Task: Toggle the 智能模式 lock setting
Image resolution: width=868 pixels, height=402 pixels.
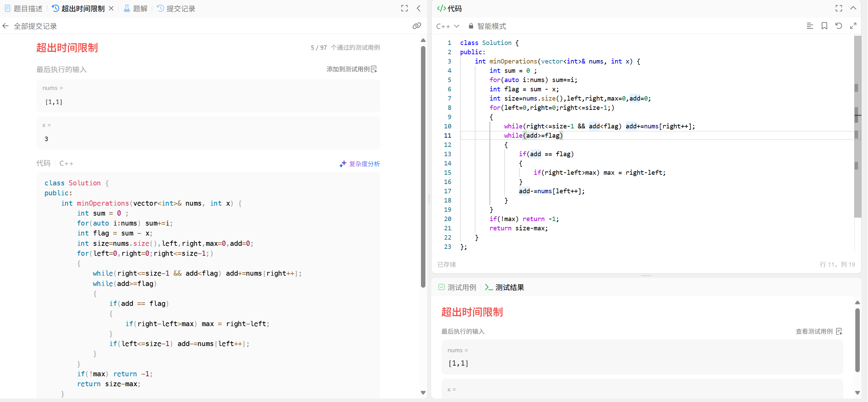Action: click(487, 26)
